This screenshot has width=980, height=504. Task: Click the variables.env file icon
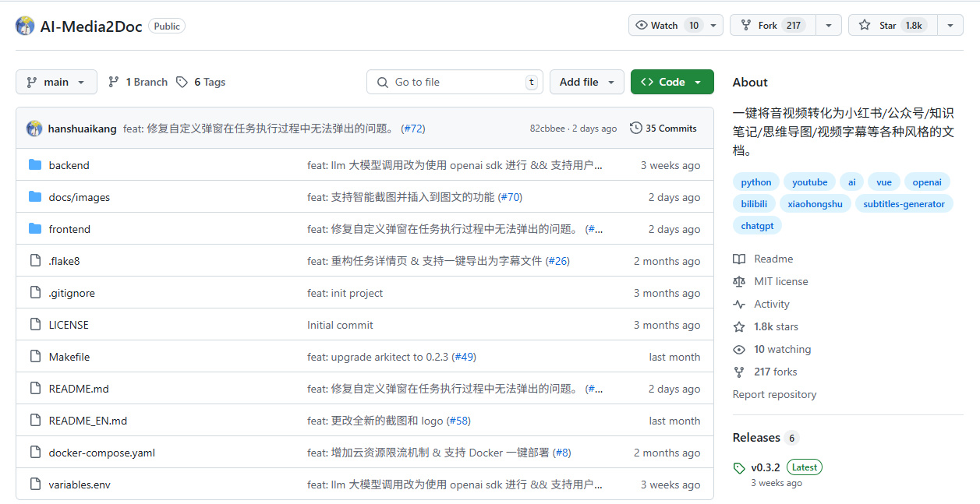(34, 485)
